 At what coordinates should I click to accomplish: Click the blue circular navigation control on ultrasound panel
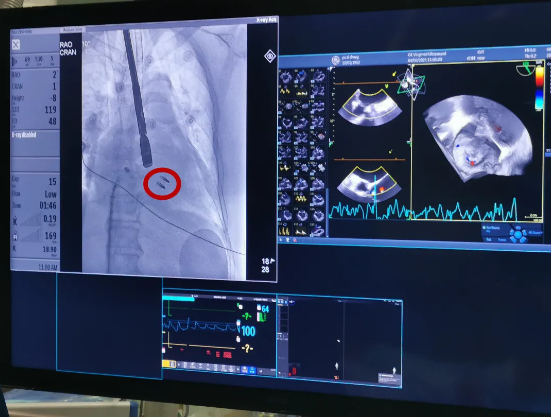click(518, 234)
